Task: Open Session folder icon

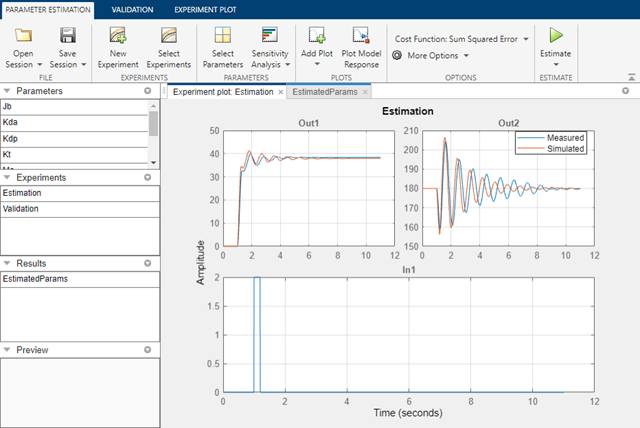Action: 23,35
